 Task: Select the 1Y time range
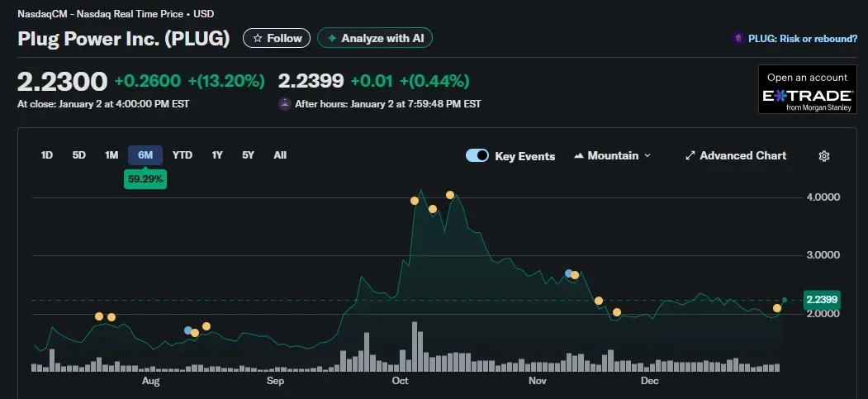click(217, 155)
